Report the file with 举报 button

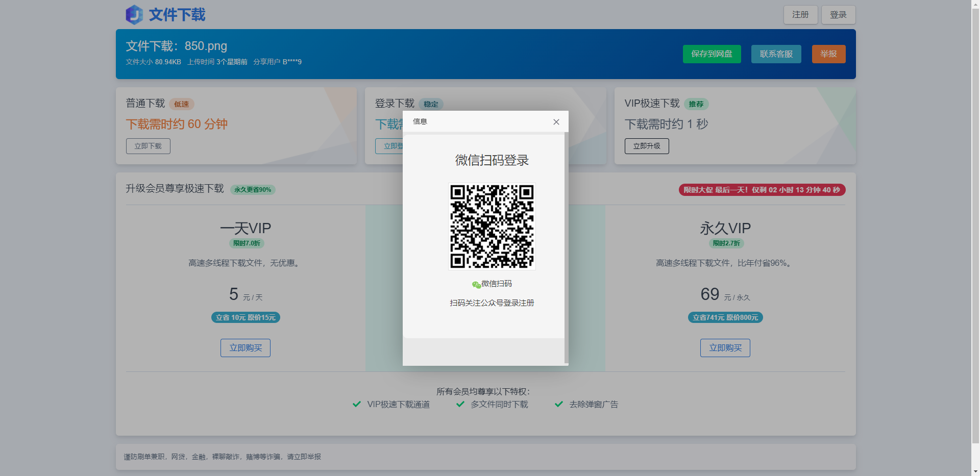pos(828,54)
